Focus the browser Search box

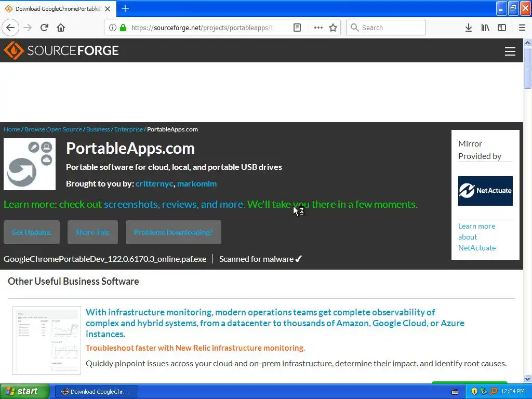385,28
